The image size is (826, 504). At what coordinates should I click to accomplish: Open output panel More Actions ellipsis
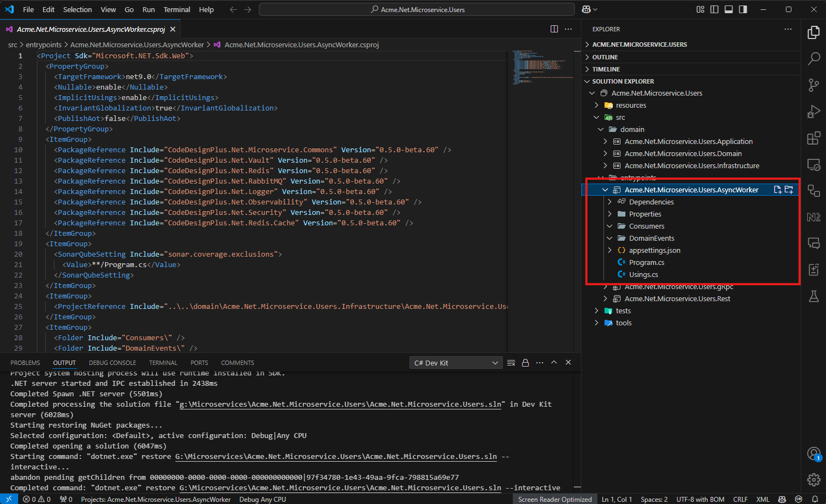pos(540,363)
